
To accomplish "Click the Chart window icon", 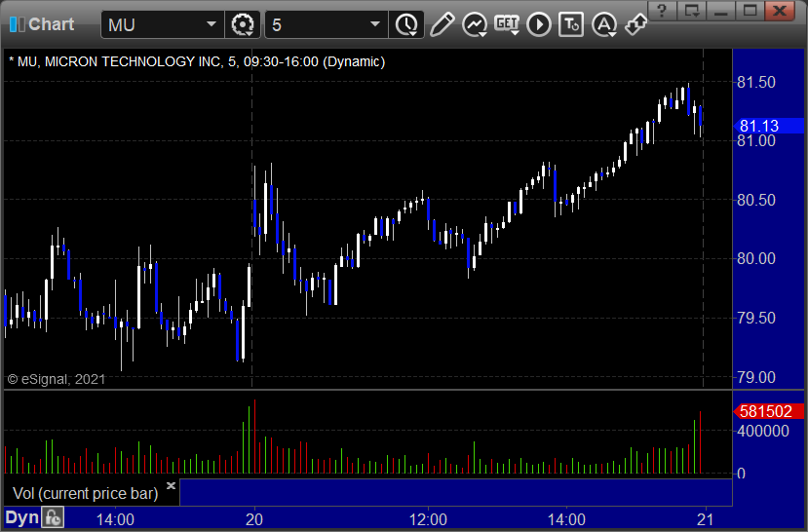I will click(17, 24).
